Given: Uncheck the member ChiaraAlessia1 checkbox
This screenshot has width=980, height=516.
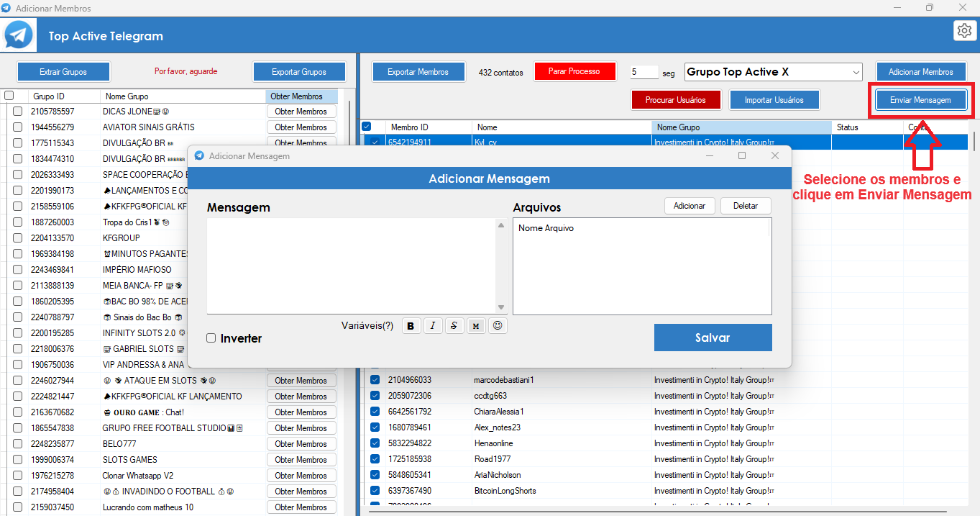Looking at the screenshot, I should pyautogui.click(x=375, y=412).
